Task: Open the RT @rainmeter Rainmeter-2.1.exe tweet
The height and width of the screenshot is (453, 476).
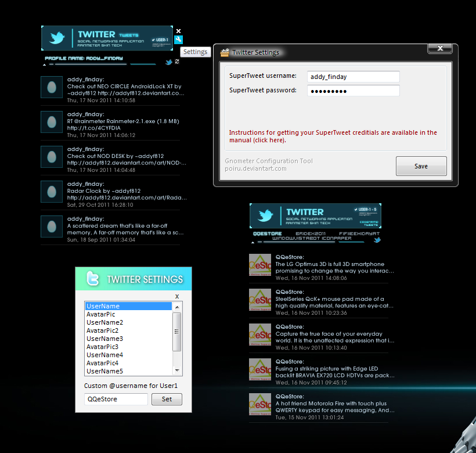Action: 123,125
